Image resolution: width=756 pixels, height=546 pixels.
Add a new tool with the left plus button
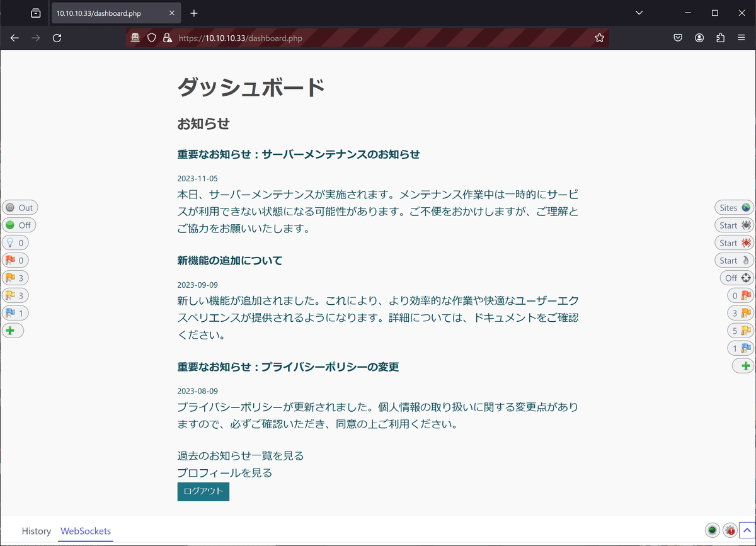13,330
